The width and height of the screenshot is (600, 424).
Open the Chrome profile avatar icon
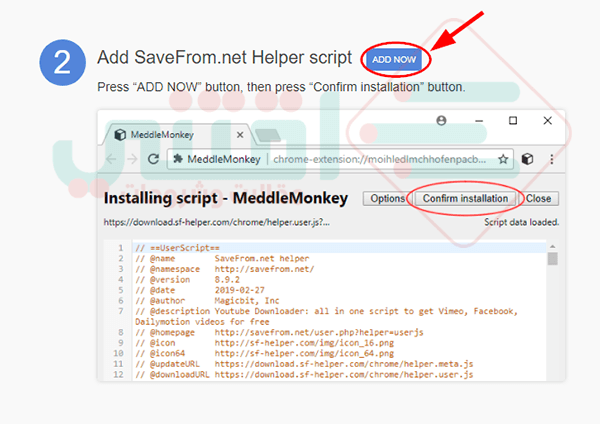[x=441, y=121]
